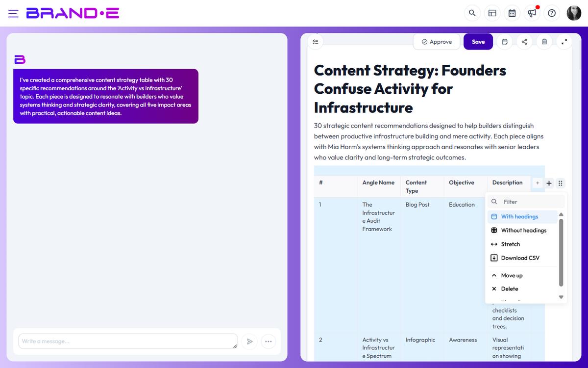Viewport: 588px width, 368px height.
Task: Click the six-dot drag handle icon
Action: pos(561,183)
